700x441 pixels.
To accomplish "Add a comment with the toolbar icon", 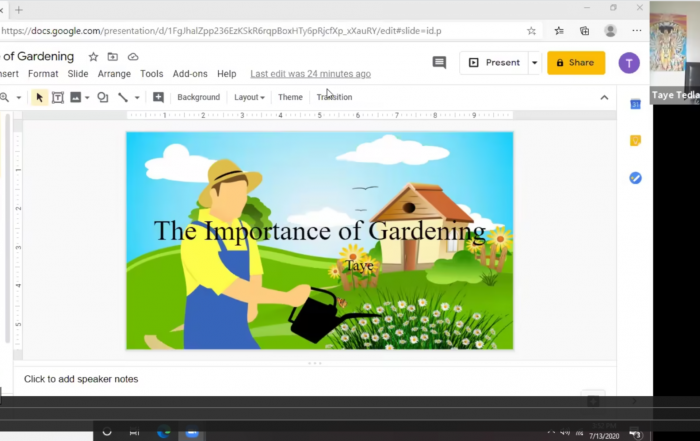I will point(158,97).
